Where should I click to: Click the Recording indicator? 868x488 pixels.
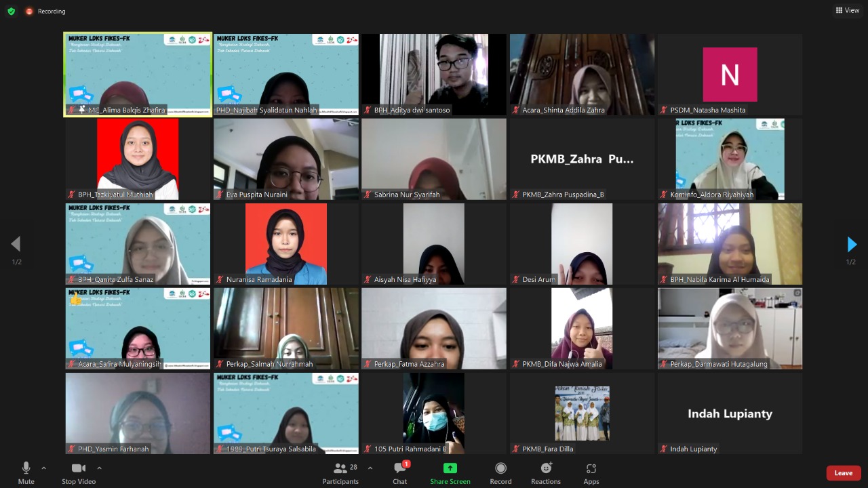(x=46, y=11)
